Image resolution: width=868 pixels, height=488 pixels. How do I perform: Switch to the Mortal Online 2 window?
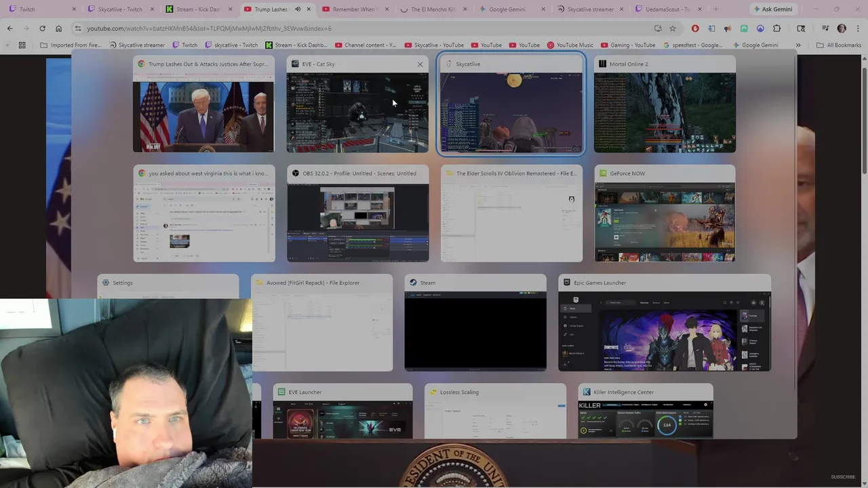click(x=665, y=104)
